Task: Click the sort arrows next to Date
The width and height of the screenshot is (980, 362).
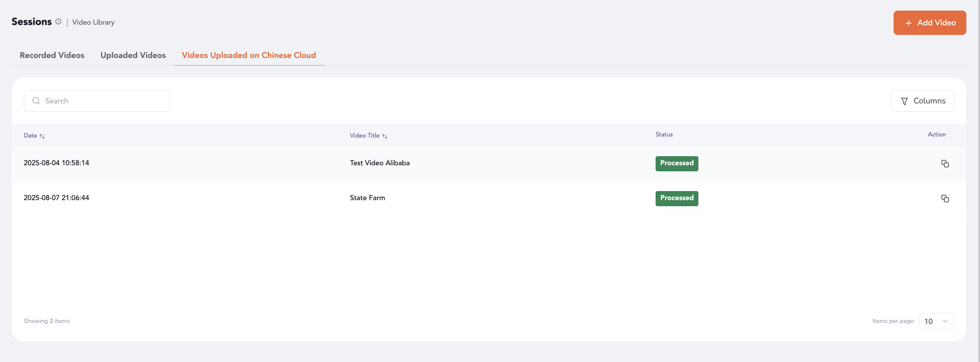Action: (42, 136)
